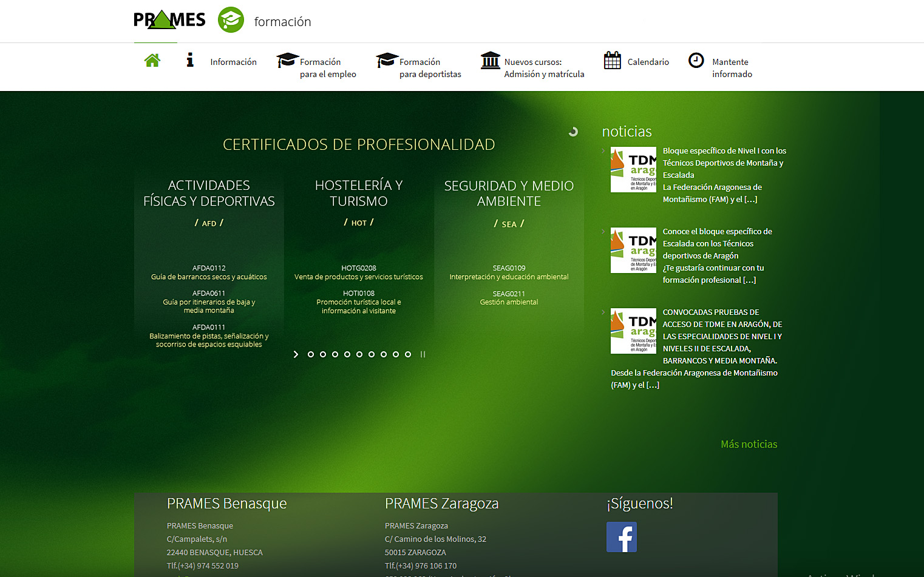
Task: Open HOTG0208 Venta de productos course
Action: coord(359,272)
